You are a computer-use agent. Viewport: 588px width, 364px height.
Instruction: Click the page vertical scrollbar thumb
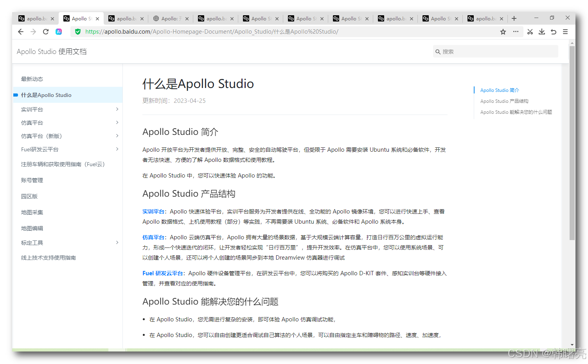point(572,143)
